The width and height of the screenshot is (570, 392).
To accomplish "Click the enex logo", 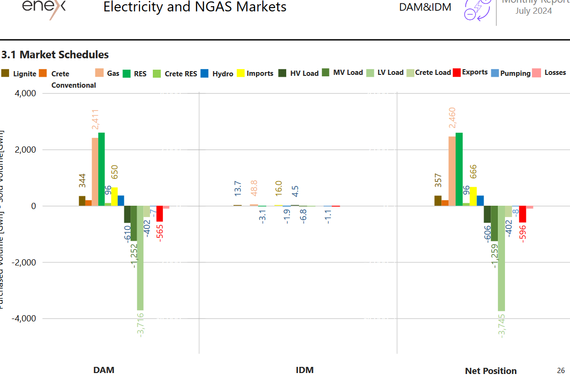I will 44,8.
